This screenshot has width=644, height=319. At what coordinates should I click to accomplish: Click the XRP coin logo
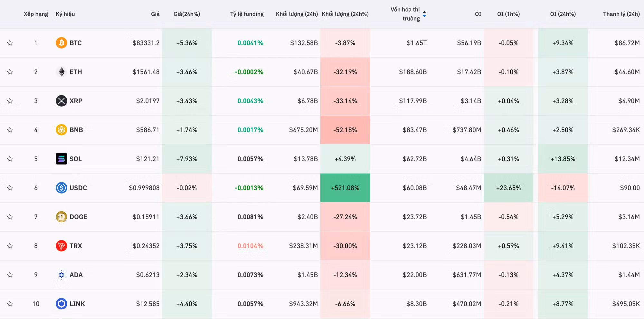click(x=61, y=101)
